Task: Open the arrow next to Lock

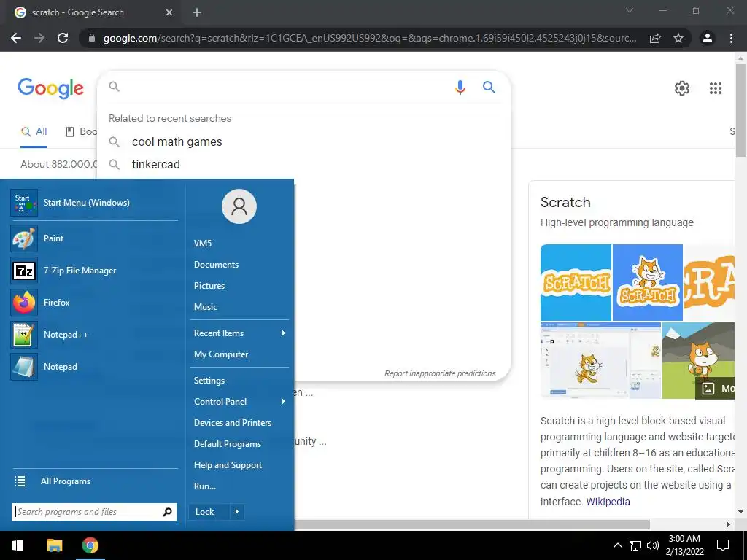Action: [x=237, y=512]
